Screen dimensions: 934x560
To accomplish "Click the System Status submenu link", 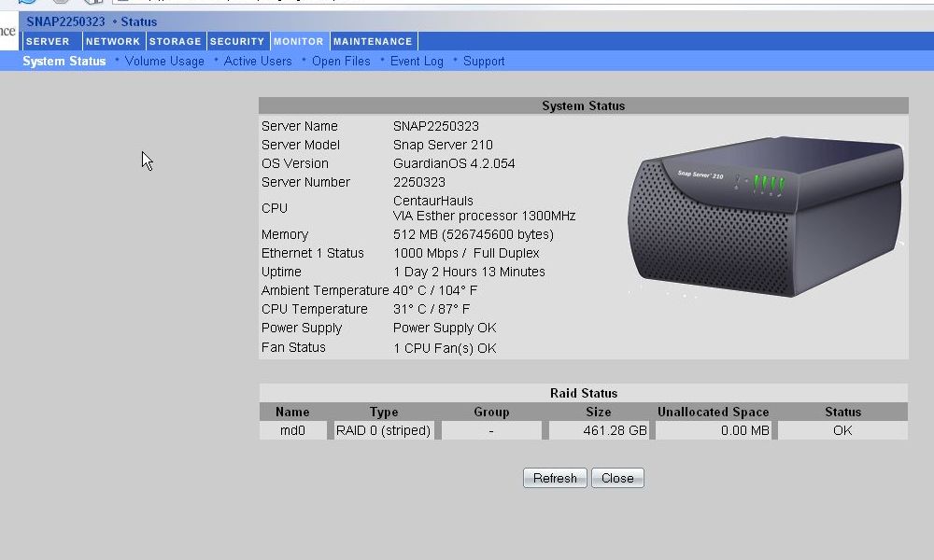I will (x=64, y=62).
